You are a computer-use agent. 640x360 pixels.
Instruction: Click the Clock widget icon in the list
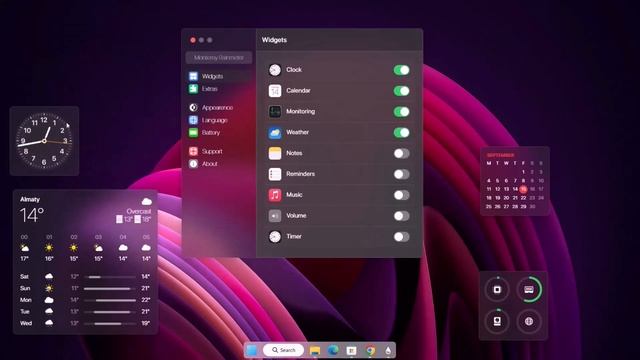point(275,70)
